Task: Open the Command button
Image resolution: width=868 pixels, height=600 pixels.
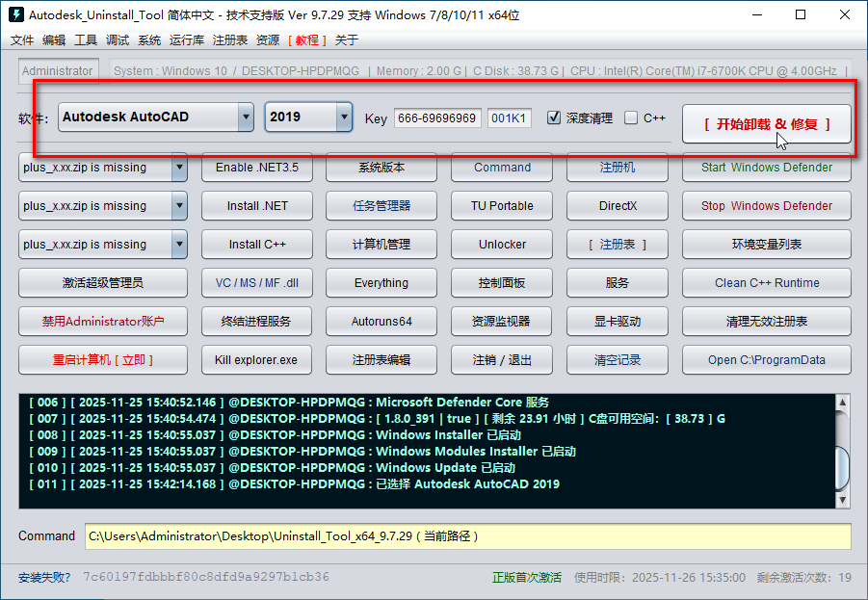Action: point(502,168)
